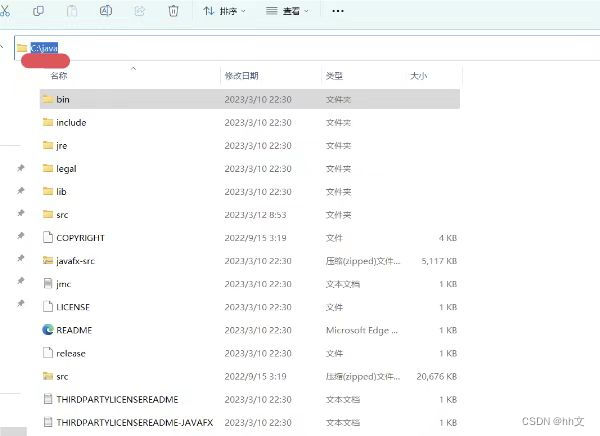Select the jre folder icon
This screenshot has height=436, width=600.
pos(48,145)
